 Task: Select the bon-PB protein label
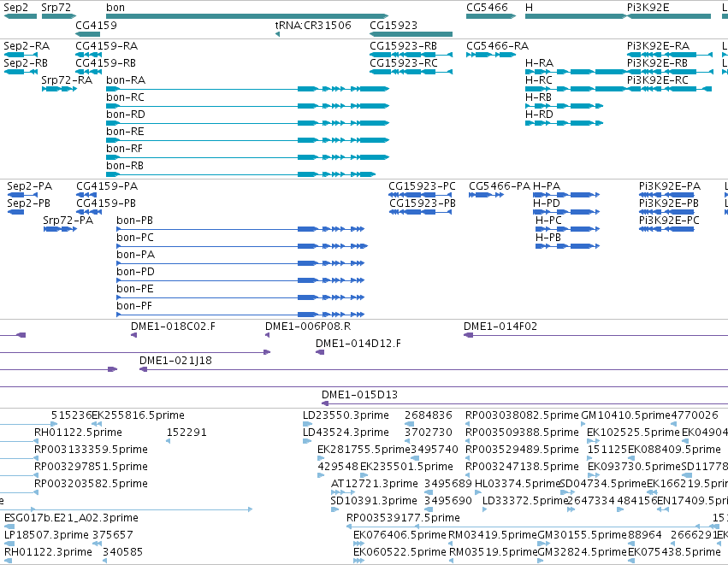pos(134,221)
